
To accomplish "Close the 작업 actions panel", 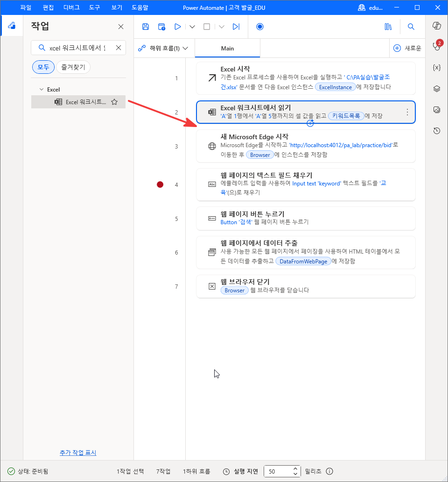I will (121, 27).
